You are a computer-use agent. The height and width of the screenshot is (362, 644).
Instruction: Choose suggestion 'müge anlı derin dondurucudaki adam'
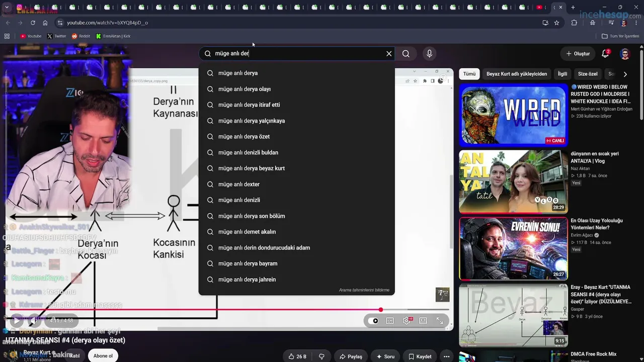coord(297,248)
